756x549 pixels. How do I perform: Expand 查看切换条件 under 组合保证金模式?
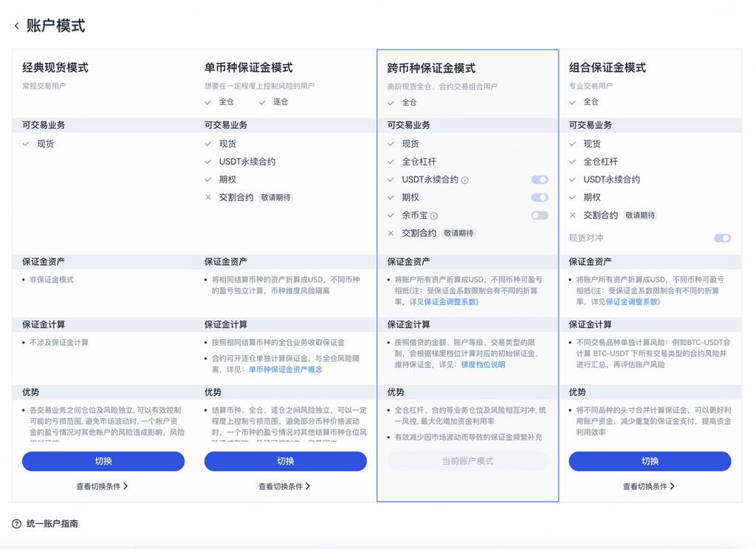(649, 486)
